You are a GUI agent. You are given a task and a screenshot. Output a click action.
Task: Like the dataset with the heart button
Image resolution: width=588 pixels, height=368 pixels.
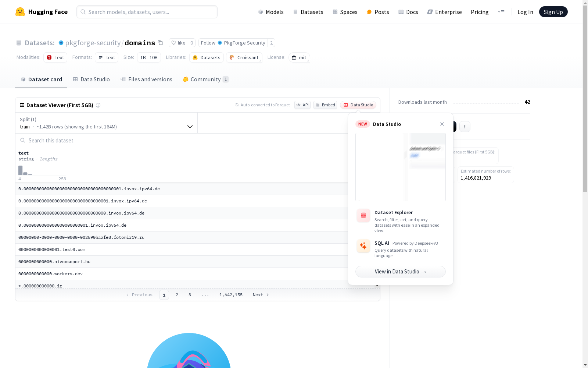click(x=179, y=43)
